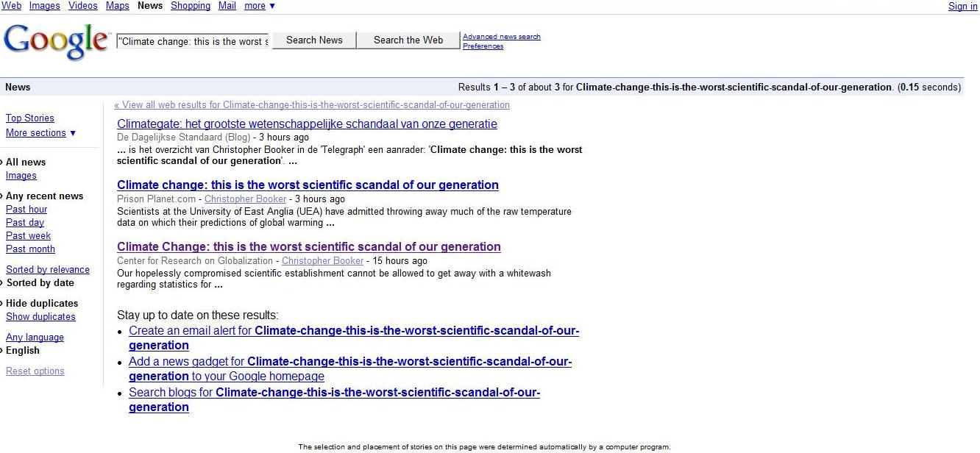Open the Mail link in top navigation
The image size is (980, 453).
tap(227, 6)
